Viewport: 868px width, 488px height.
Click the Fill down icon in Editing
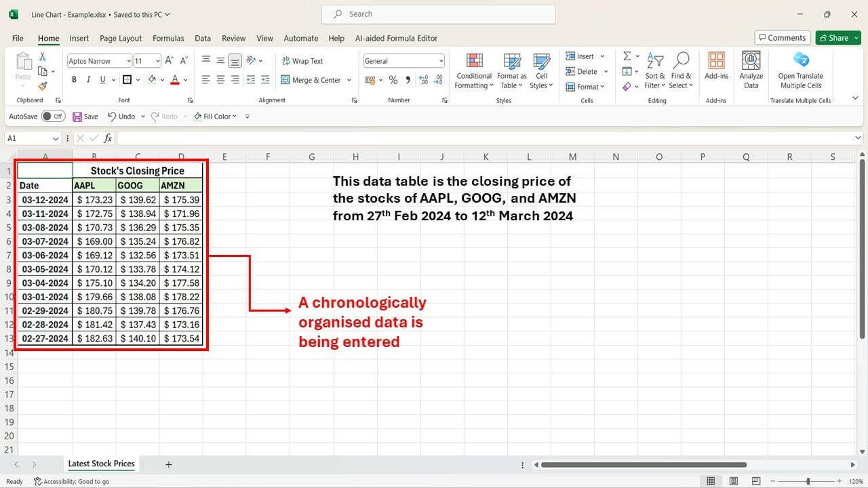[x=627, y=71]
